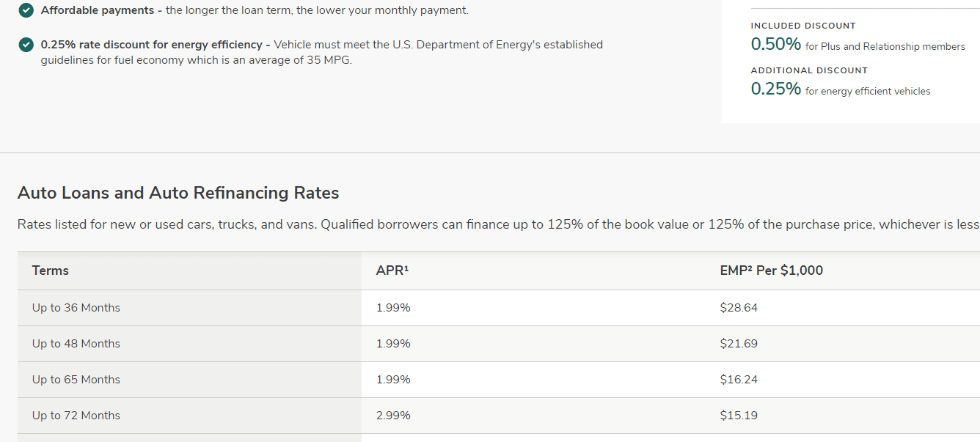Click the $16.24 payment value
Screen dimensions: 980x442
pos(739,380)
